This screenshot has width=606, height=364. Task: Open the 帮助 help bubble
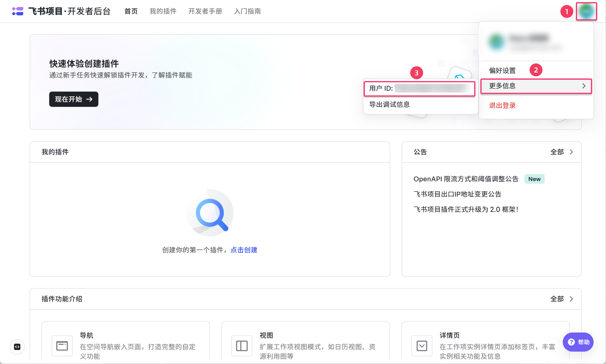(x=578, y=342)
